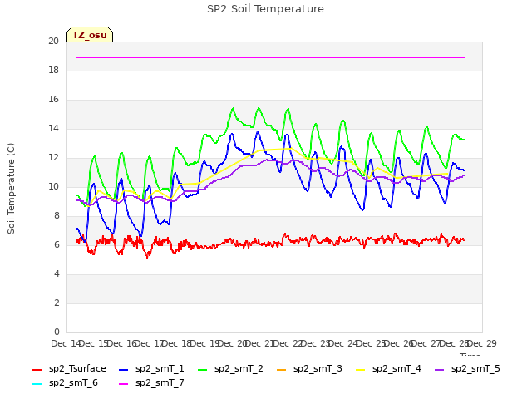The image size is (532, 399).
Task: Toggle sp2_smT_3 legend entry
Action: 309,369
